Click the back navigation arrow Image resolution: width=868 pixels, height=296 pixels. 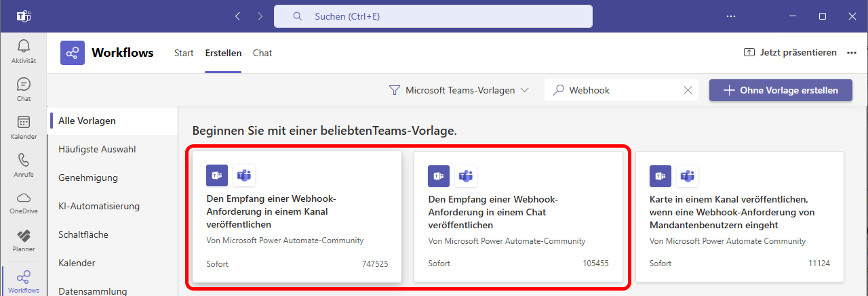click(237, 16)
